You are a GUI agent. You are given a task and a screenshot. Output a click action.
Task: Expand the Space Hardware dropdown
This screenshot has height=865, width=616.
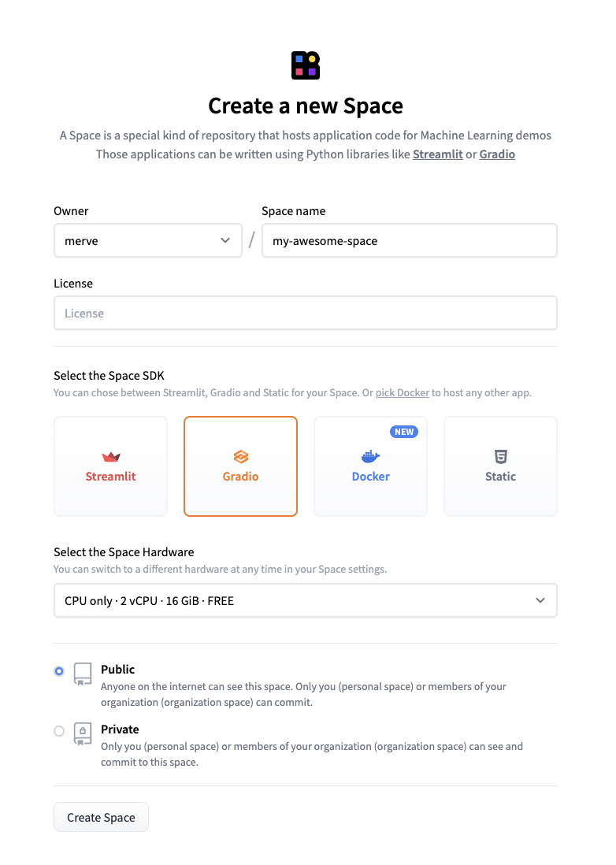305,600
